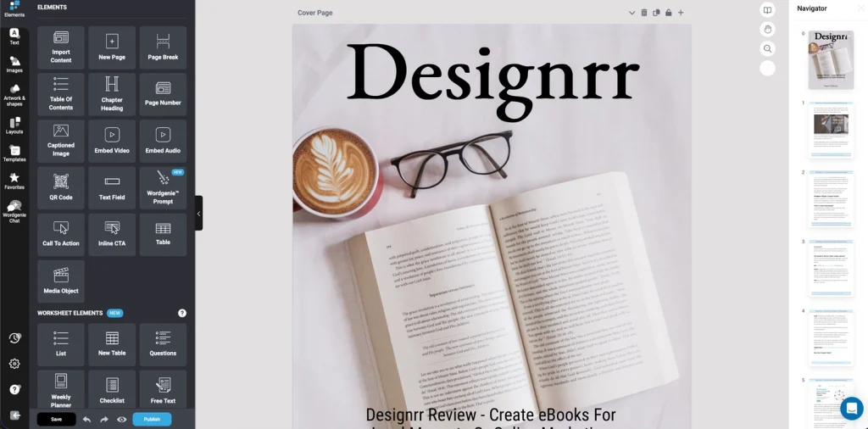Insert Wordgenie Prompt element
This screenshot has width=868, height=429.
click(163, 188)
